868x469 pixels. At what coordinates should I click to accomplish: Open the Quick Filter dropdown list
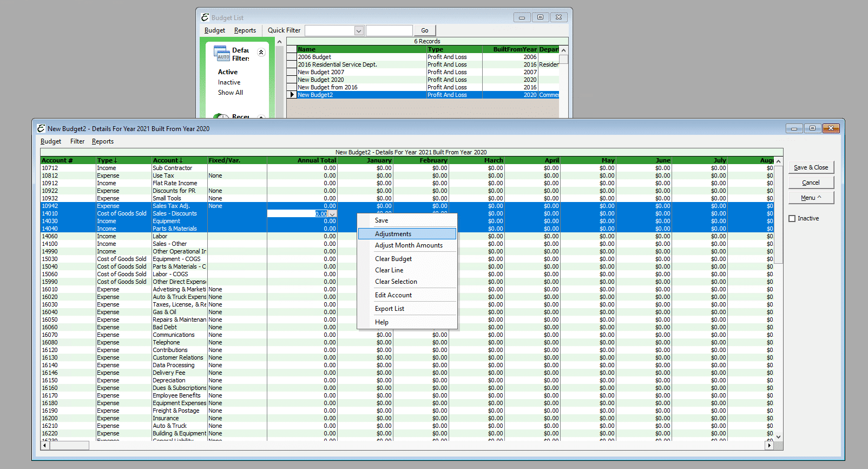click(x=358, y=31)
